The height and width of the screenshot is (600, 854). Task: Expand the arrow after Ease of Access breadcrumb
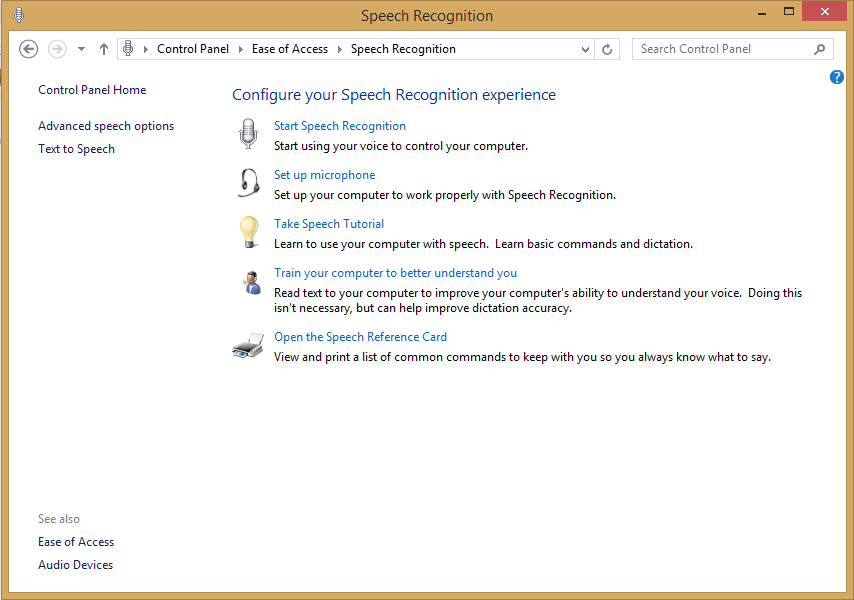click(339, 50)
